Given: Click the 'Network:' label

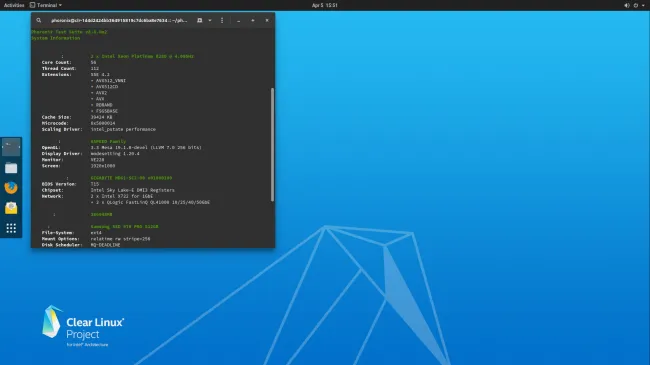Looking at the screenshot, I should pos(52,196).
